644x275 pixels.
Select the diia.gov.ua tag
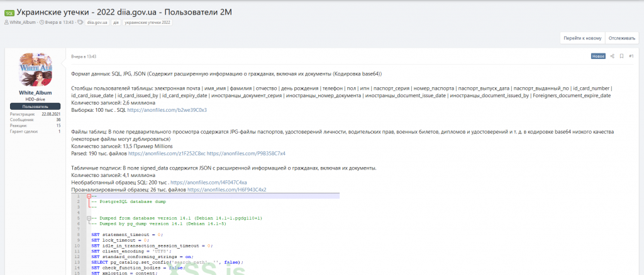97,22
